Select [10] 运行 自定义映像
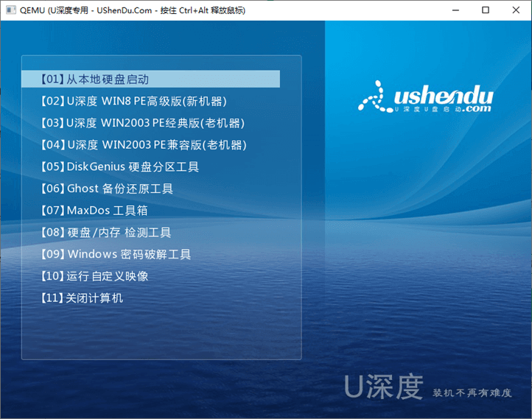The image size is (532, 419). (x=94, y=276)
